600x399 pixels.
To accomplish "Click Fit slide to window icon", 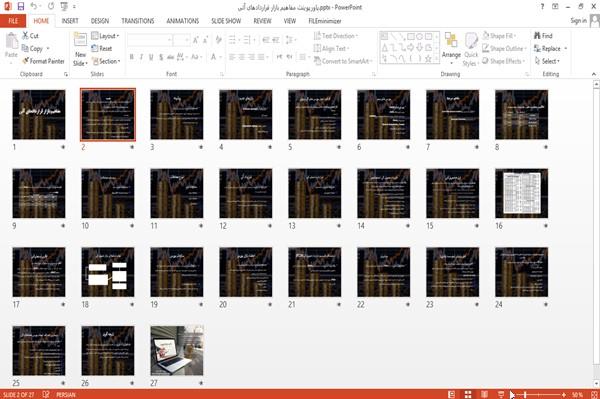I will coord(594,394).
